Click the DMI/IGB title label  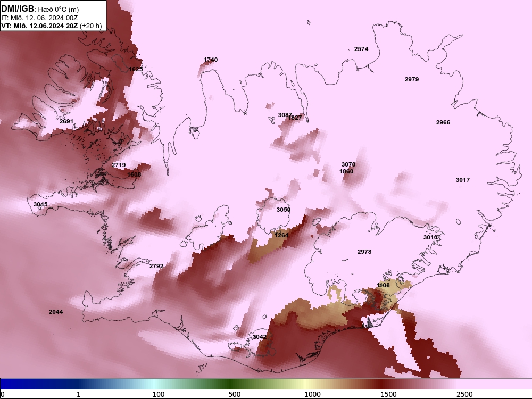18,9
